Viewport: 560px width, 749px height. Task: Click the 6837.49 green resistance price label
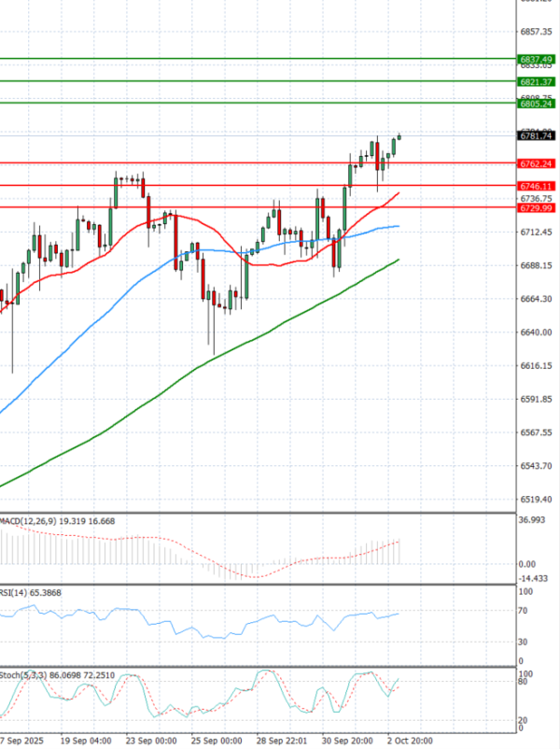click(536, 59)
